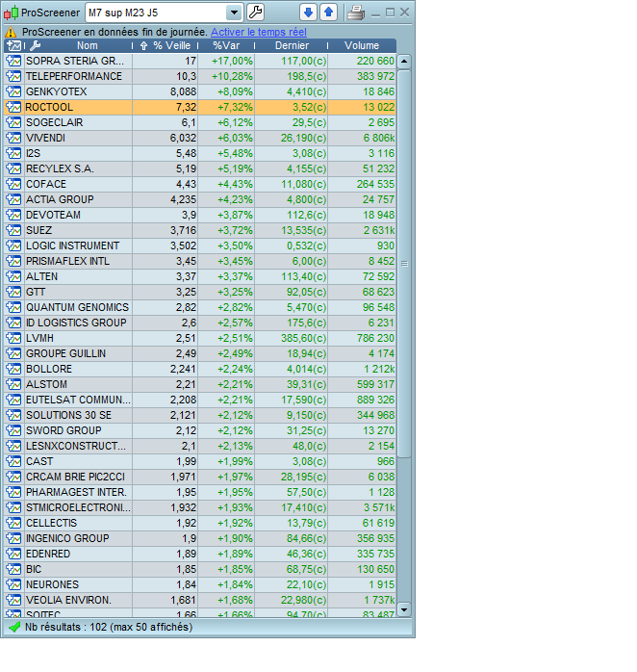This screenshot has height=672, width=637.
Task: Click the 198,5(c) price of TELEPERFORMANCE
Action: [x=292, y=76]
